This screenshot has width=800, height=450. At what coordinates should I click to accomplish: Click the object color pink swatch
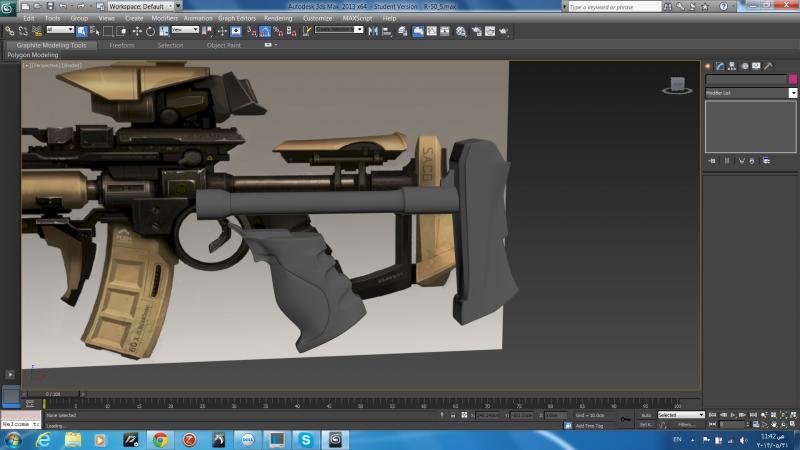(x=793, y=79)
